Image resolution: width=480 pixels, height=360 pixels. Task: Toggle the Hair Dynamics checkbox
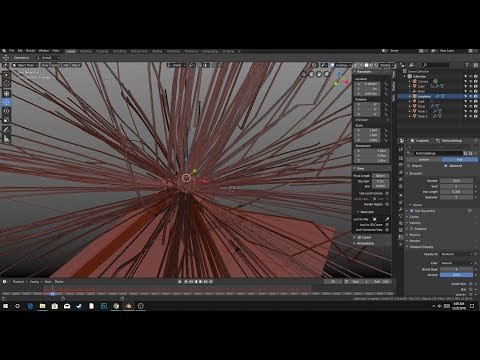point(412,211)
